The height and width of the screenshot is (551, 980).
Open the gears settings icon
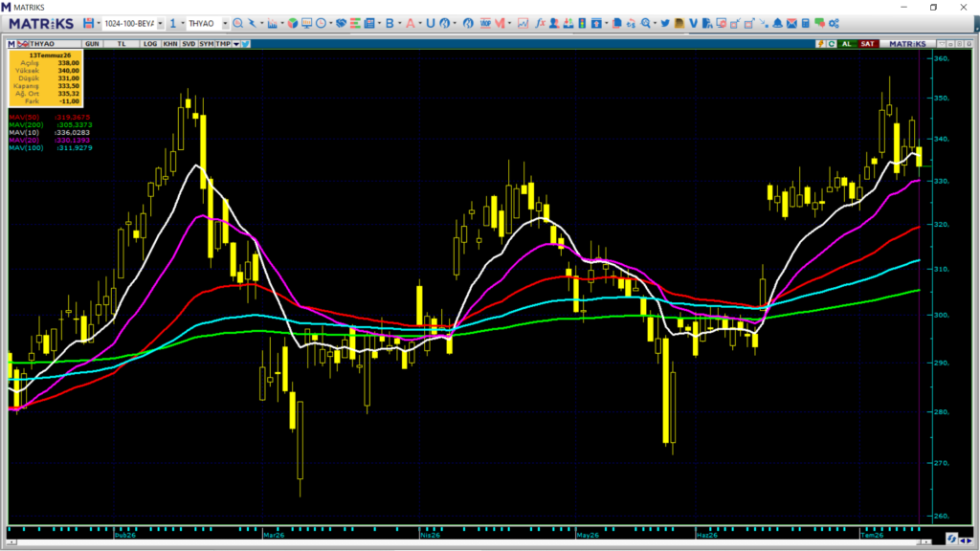(834, 23)
